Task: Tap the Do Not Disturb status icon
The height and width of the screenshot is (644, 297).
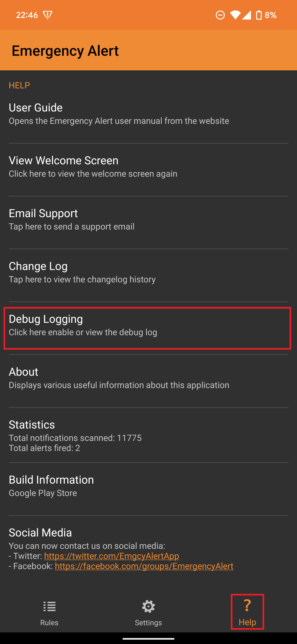Action: (220, 15)
